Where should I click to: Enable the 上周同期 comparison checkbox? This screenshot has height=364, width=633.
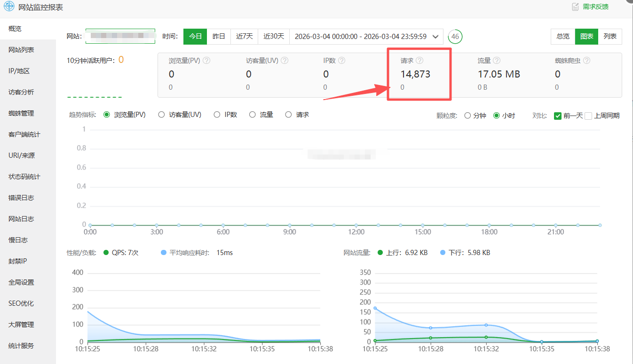click(588, 116)
